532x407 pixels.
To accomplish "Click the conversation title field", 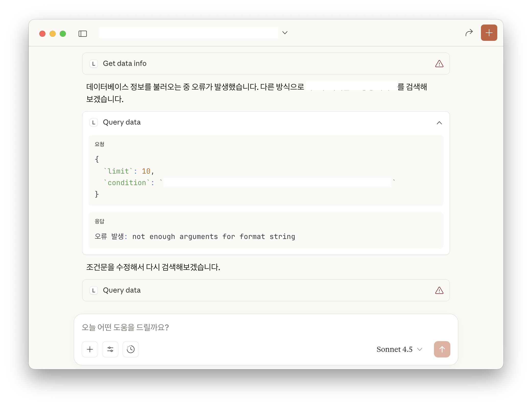I will (x=188, y=33).
